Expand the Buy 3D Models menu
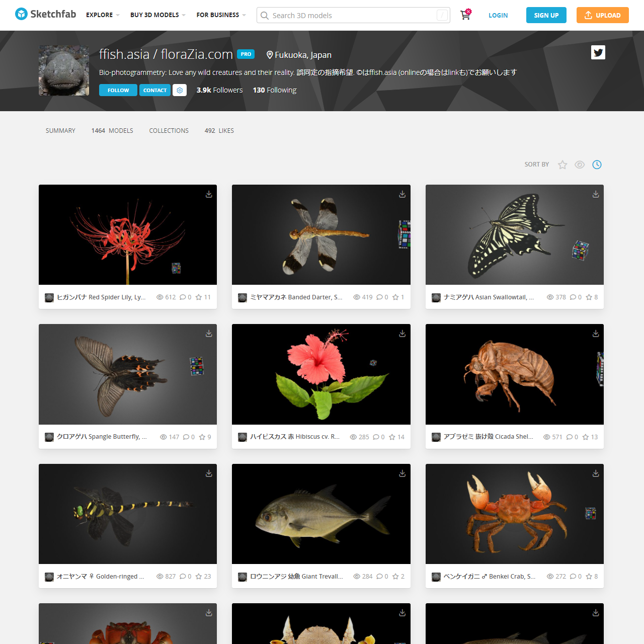This screenshot has height=644, width=644. click(157, 15)
